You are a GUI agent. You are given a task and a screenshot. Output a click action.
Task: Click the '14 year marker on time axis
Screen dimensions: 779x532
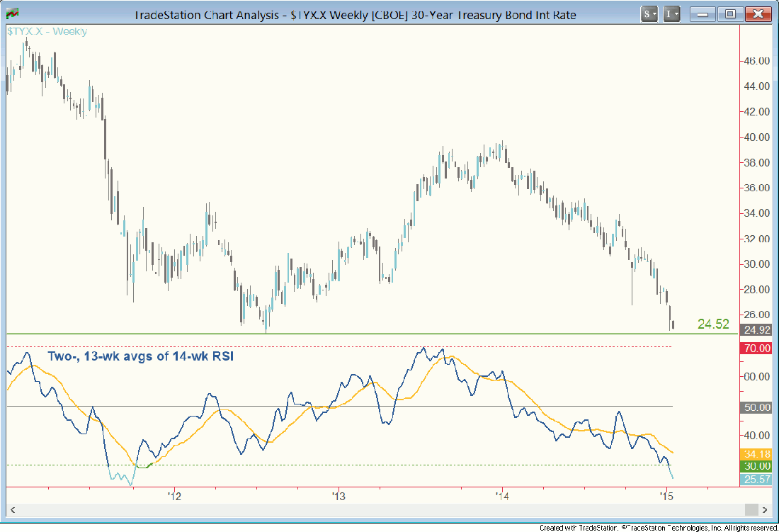[503, 496]
